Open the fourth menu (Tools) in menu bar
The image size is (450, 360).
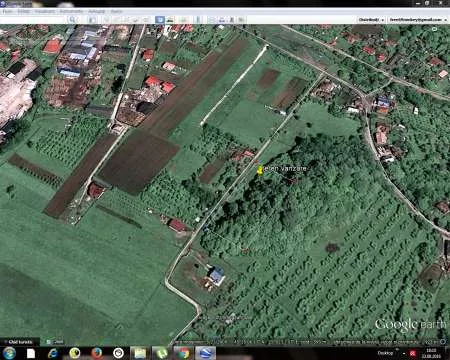71,11
